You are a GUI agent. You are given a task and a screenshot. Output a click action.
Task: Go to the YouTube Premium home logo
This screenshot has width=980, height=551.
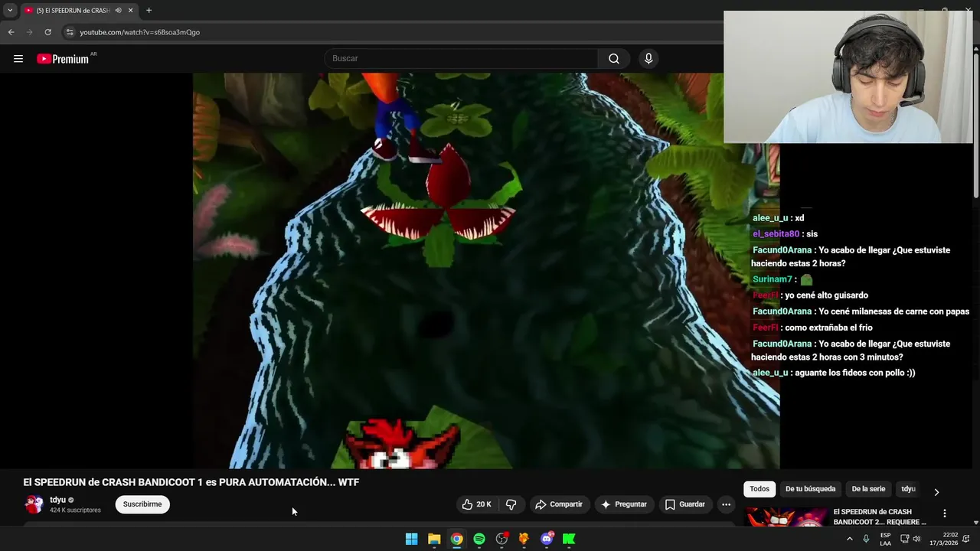point(64,59)
